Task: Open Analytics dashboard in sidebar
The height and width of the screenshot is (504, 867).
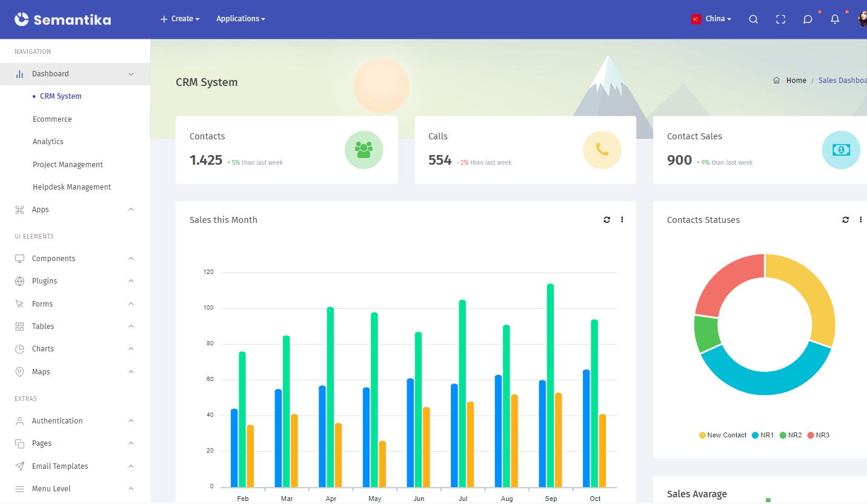Action: click(48, 142)
